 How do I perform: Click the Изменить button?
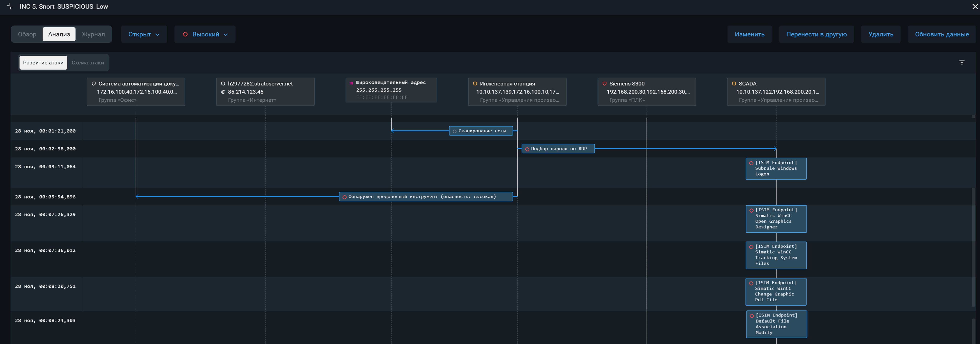pyautogui.click(x=750, y=34)
